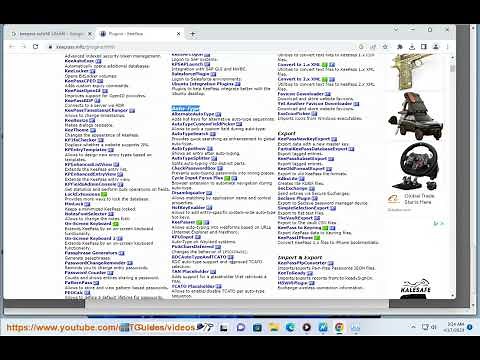Open Chrome downloads icon
The width and height of the screenshot is (480, 360).
[412, 47]
